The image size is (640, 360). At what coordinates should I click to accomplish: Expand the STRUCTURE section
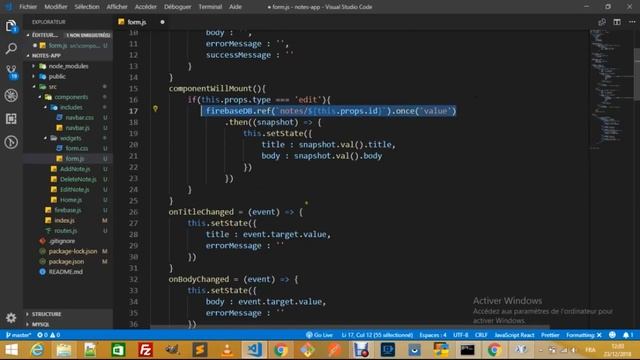coord(68,314)
